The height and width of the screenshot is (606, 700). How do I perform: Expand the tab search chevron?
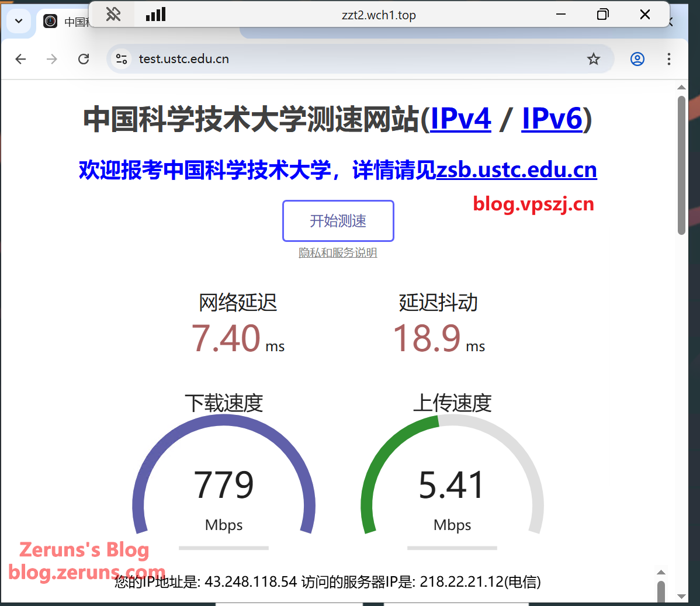(19, 22)
